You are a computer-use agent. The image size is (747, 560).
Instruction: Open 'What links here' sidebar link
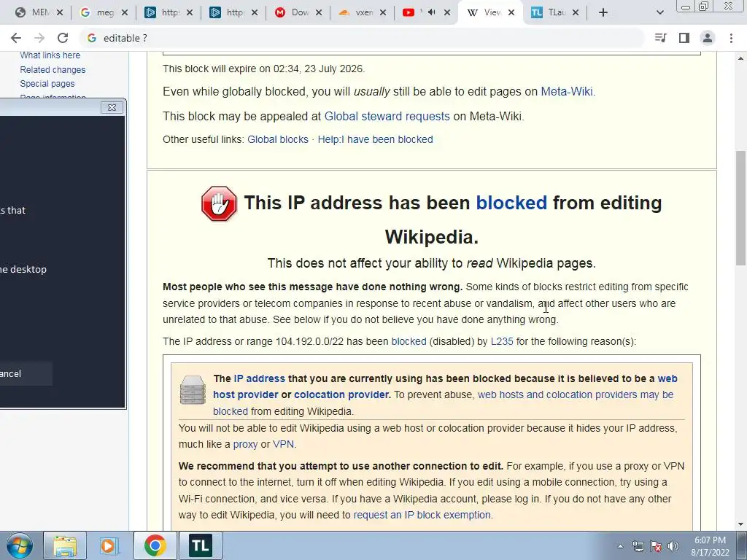pyautogui.click(x=50, y=55)
